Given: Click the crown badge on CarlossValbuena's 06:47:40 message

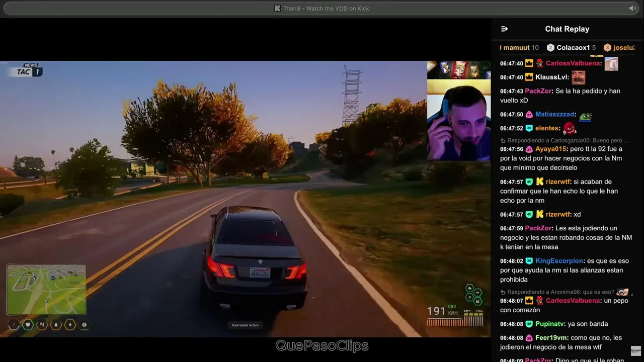Looking at the screenshot, I should 529,63.
